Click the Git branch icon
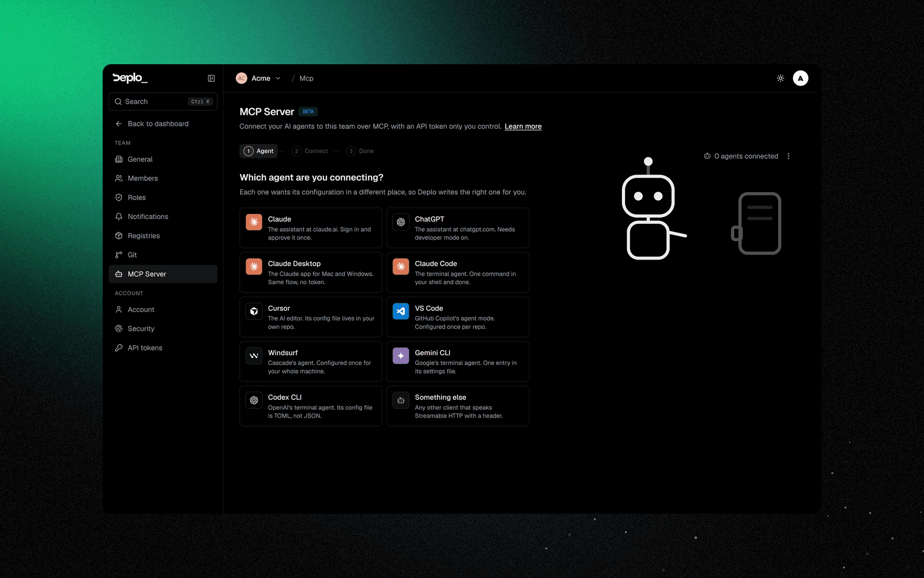Viewport: 924px width, 578px height. (x=119, y=255)
